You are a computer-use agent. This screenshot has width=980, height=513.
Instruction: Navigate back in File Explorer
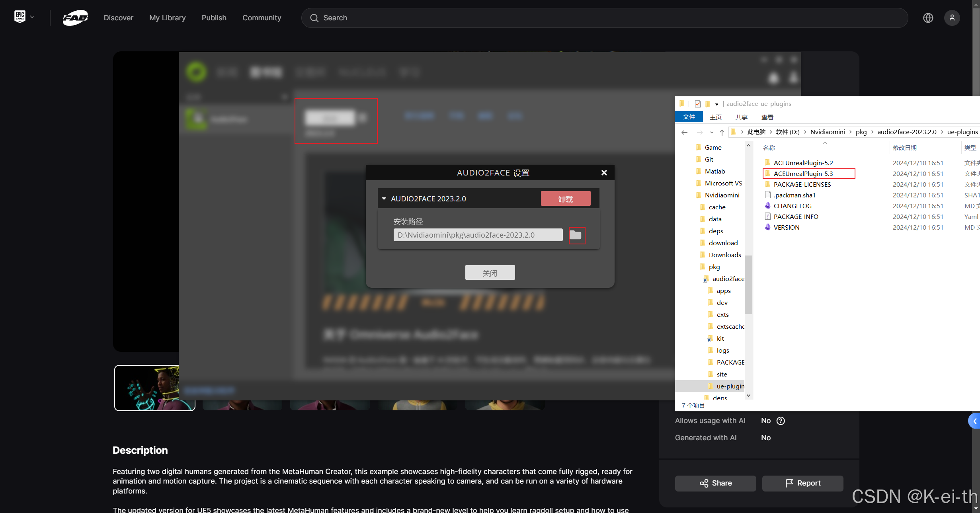(684, 132)
